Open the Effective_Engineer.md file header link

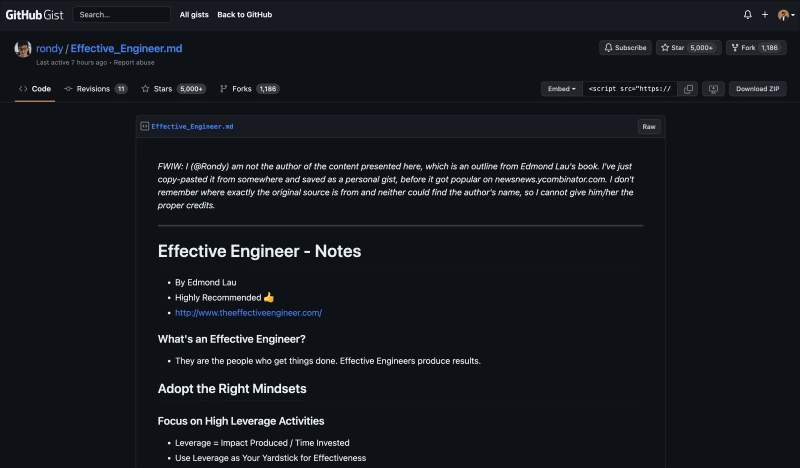click(x=192, y=127)
